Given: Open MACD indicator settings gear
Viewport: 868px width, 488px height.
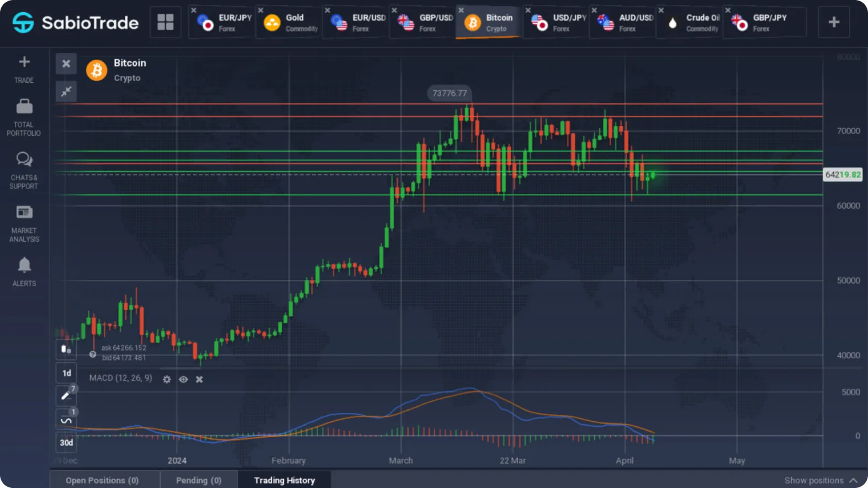Looking at the screenshot, I should 167,379.
